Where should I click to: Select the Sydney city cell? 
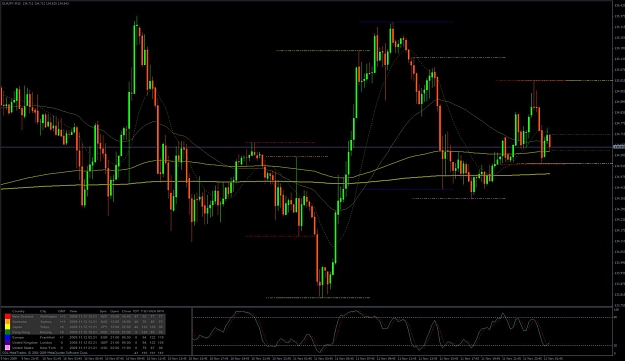tap(46, 322)
